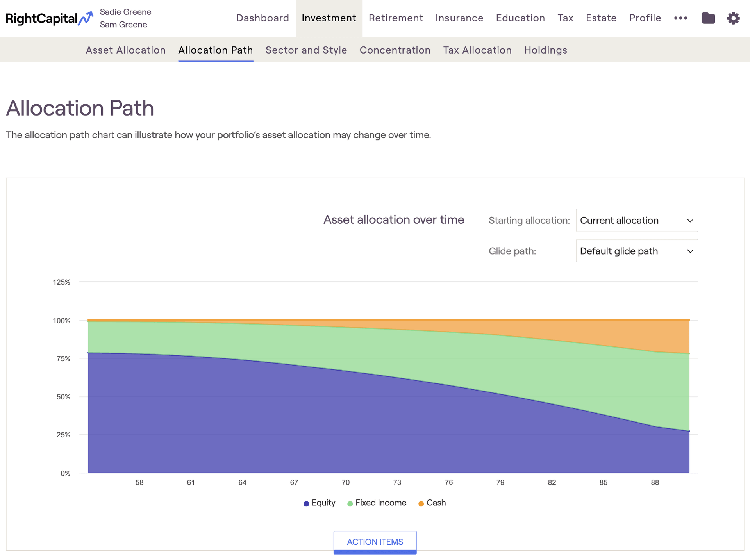The image size is (750, 560).
Task: Go to the Concentration tab
Action: point(395,50)
